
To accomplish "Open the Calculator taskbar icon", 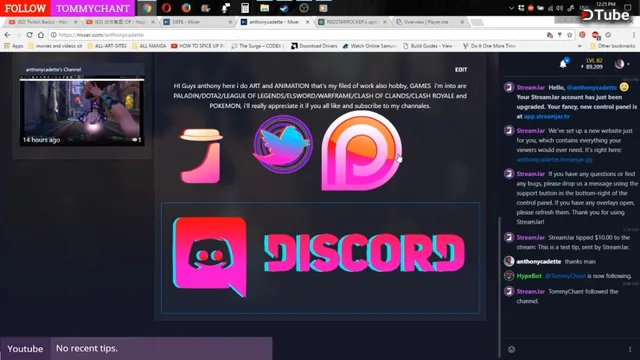I will (245, 8).
